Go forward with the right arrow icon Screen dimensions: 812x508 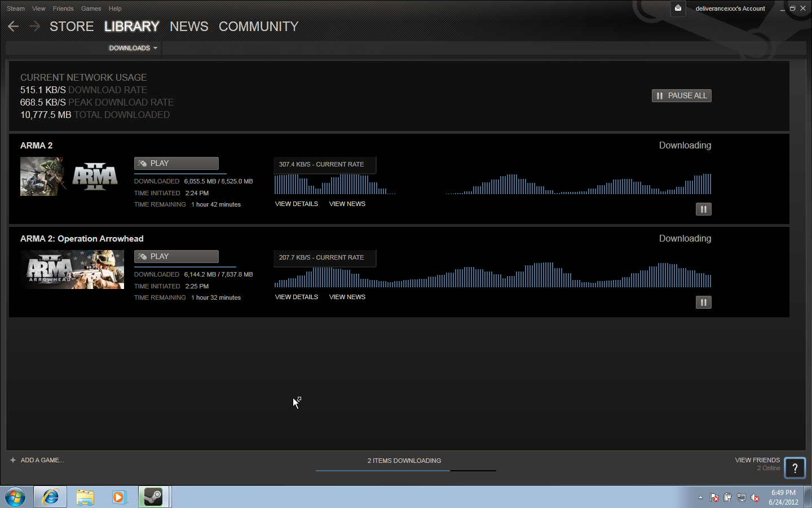click(x=34, y=27)
